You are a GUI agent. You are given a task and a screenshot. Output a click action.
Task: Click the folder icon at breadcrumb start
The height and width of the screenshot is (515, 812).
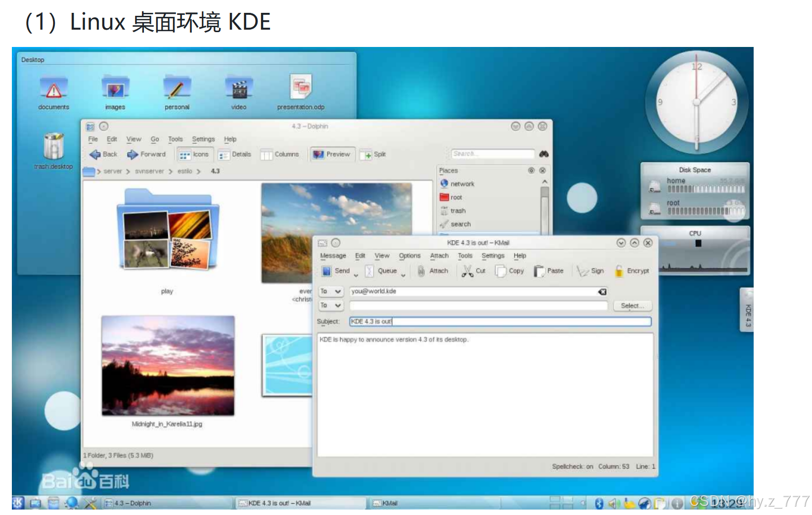[x=89, y=172]
